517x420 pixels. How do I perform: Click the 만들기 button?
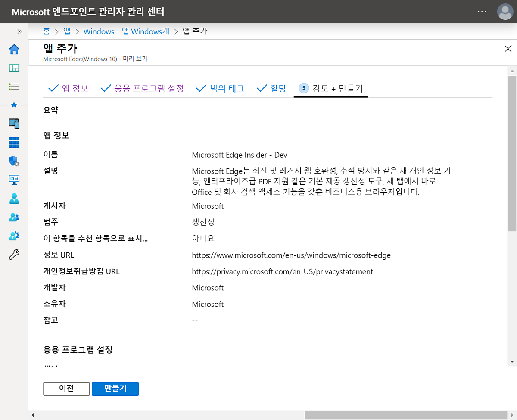coord(115,389)
